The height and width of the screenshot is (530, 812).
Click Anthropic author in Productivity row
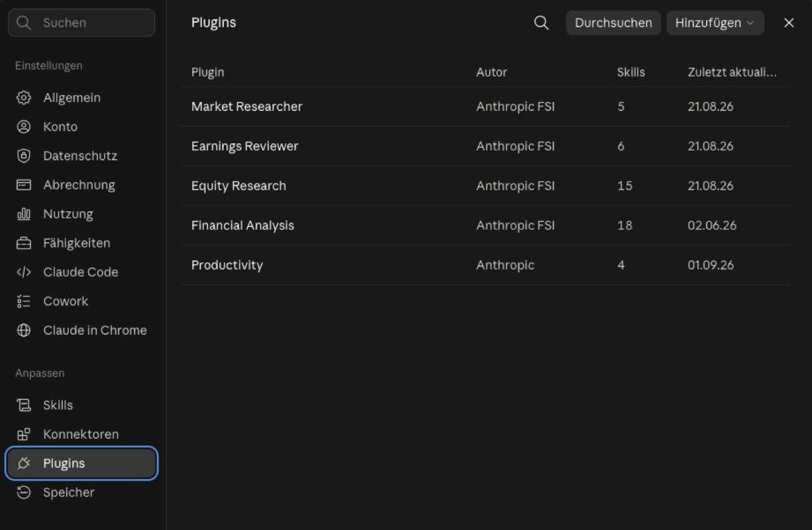(505, 265)
